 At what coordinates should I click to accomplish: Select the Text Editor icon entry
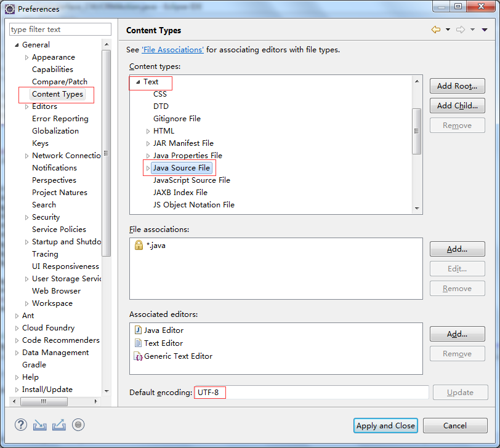[138, 343]
